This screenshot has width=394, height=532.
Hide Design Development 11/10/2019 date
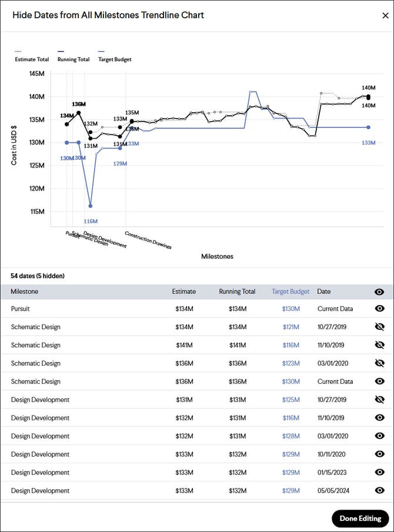(x=379, y=418)
